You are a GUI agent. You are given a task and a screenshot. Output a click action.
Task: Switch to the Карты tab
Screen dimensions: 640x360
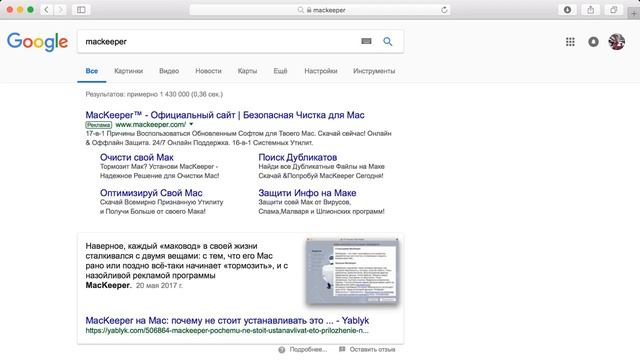[247, 71]
